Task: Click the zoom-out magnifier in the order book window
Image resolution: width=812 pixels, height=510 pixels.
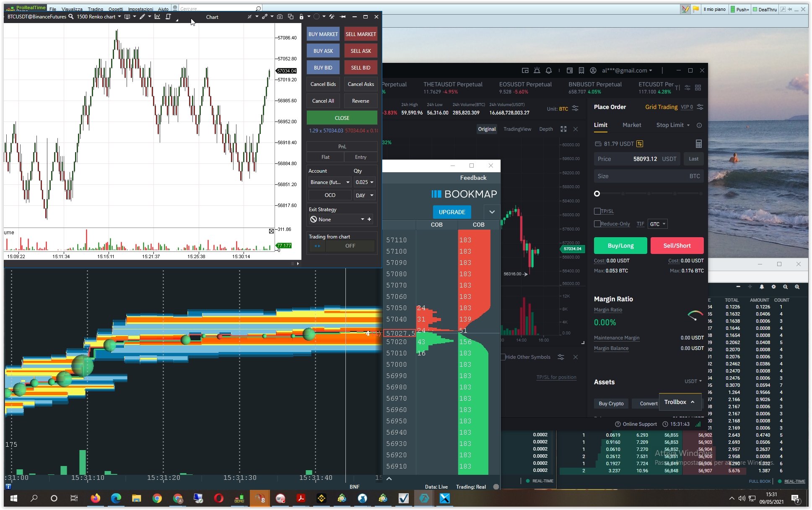Action: click(785, 287)
